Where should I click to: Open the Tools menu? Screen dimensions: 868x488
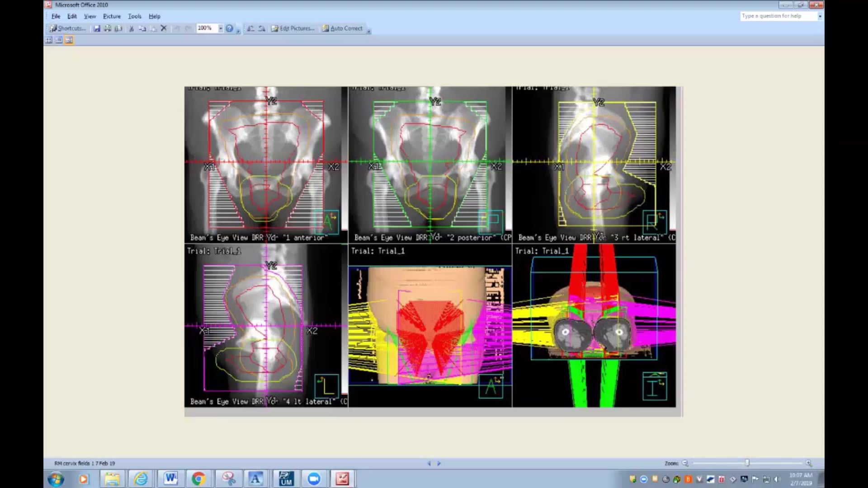coord(134,16)
